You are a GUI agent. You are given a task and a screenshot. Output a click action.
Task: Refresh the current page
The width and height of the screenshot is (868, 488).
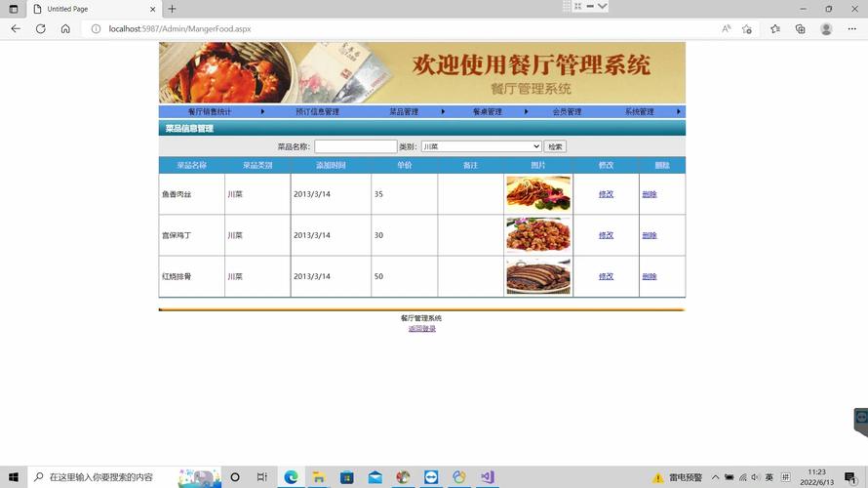[40, 29]
